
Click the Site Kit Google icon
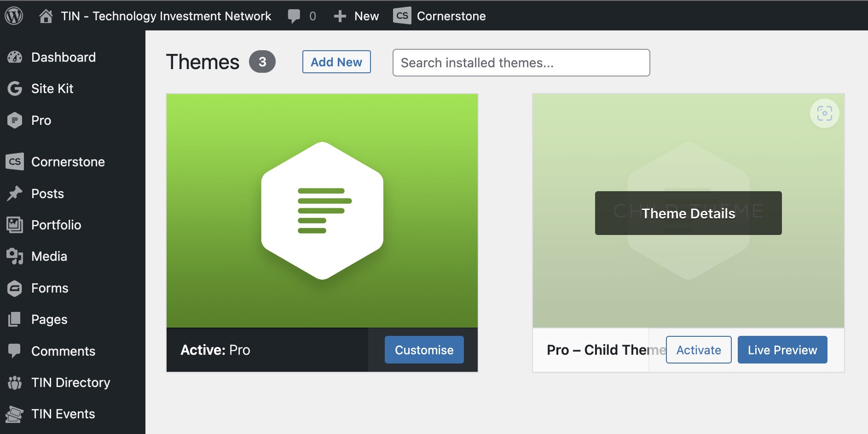click(15, 88)
